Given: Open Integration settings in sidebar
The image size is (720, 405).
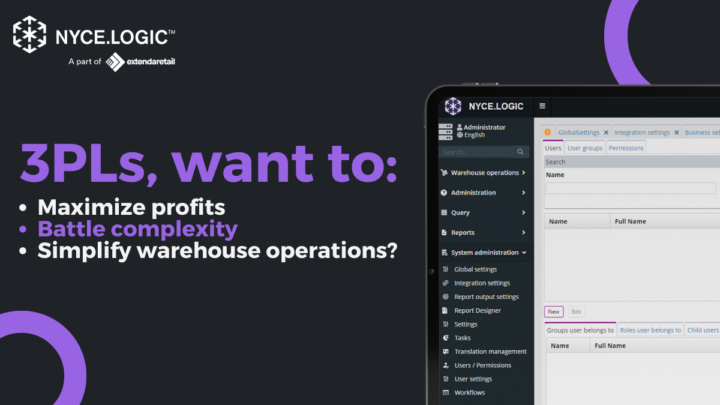Looking at the screenshot, I should coord(482,283).
